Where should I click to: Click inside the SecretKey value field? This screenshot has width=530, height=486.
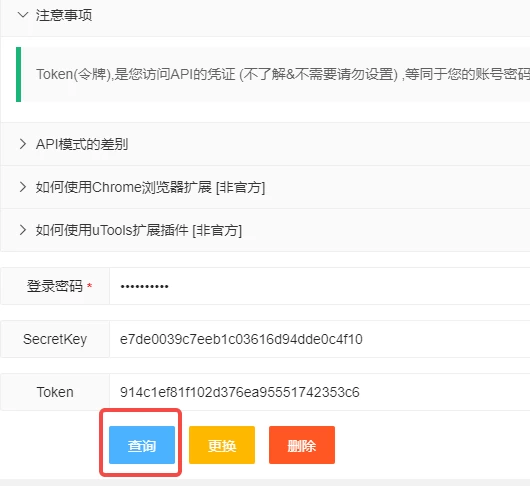pos(320,339)
